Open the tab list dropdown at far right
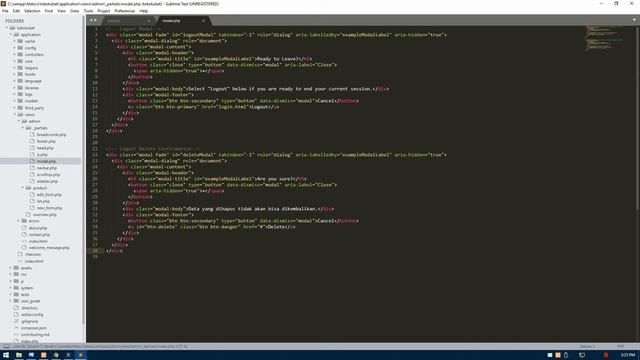Image resolution: width=640 pixels, height=360 pixels. click(x=634, y=20)
